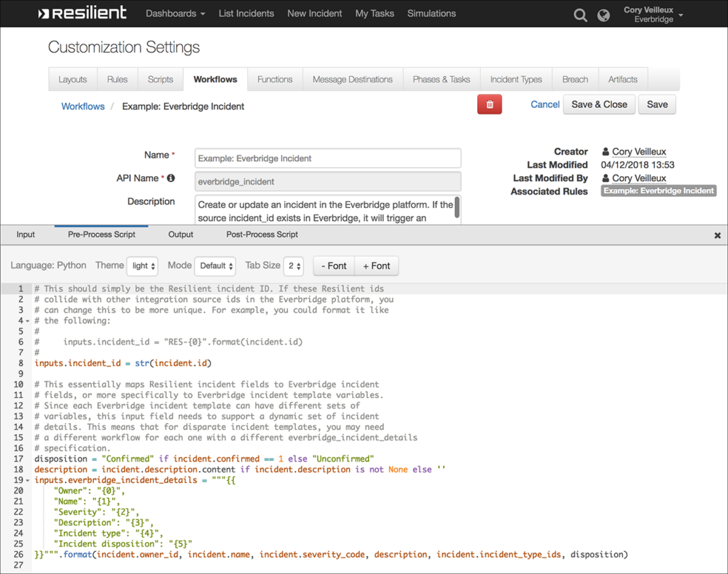
Task: Click code line 26 format call
Action: 331,555
